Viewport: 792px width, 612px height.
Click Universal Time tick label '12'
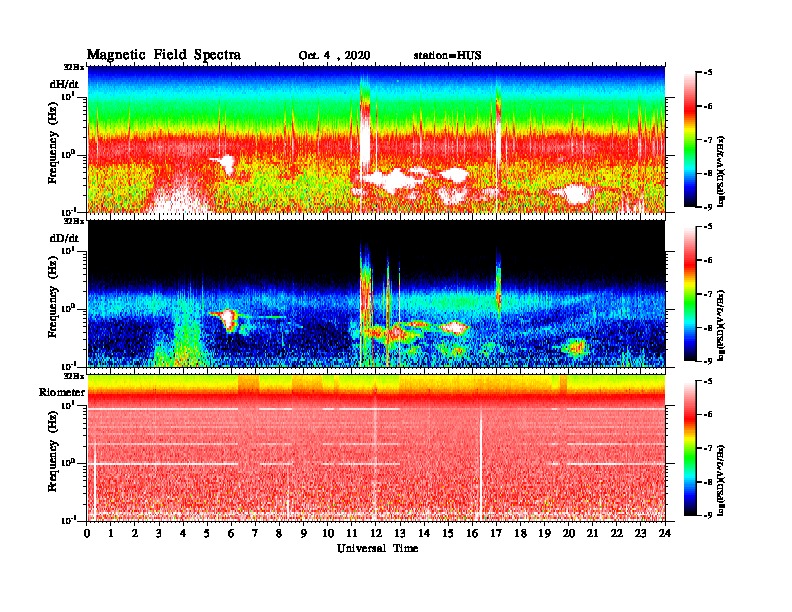(376, 533)
